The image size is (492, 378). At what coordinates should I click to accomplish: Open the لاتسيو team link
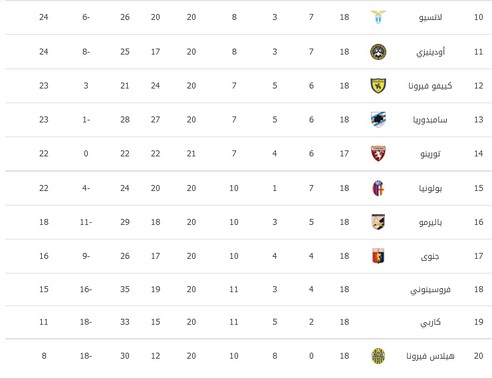(x=430, y=17)
